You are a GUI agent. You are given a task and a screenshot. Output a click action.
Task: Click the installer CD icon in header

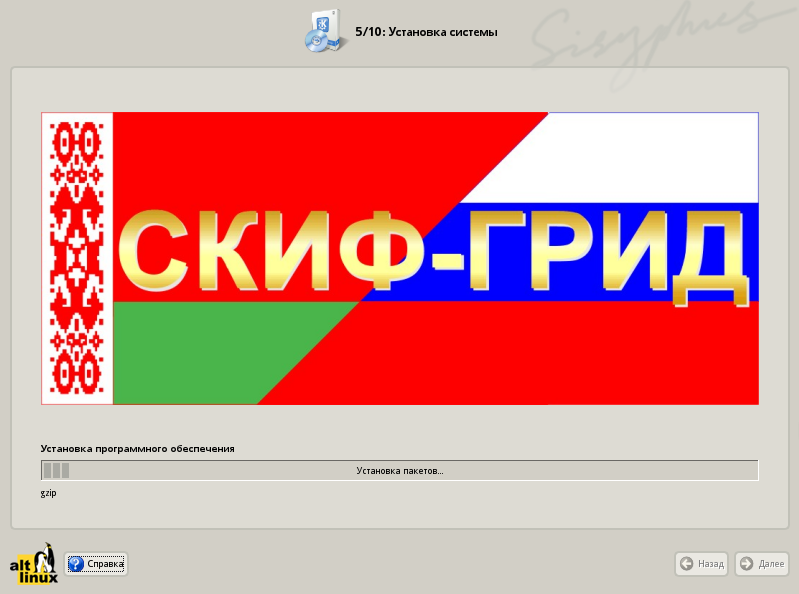click(x=325, y=32)
